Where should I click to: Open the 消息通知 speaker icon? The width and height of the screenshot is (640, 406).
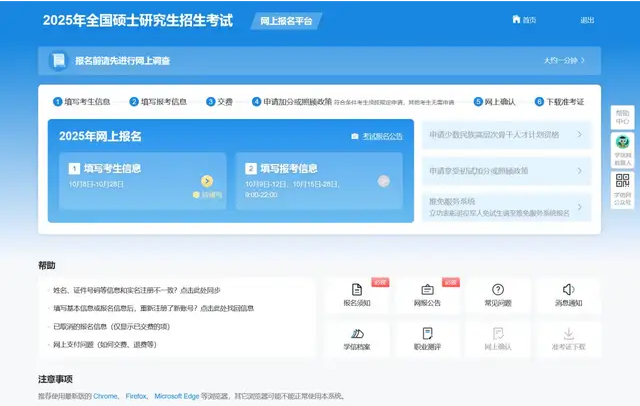click(x=567, y=291)
